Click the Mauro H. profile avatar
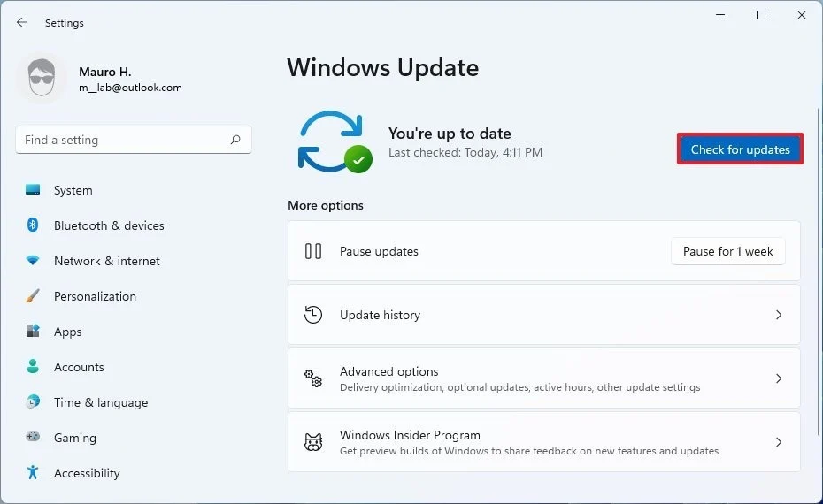The image size is (823, 504). [42, 78]
